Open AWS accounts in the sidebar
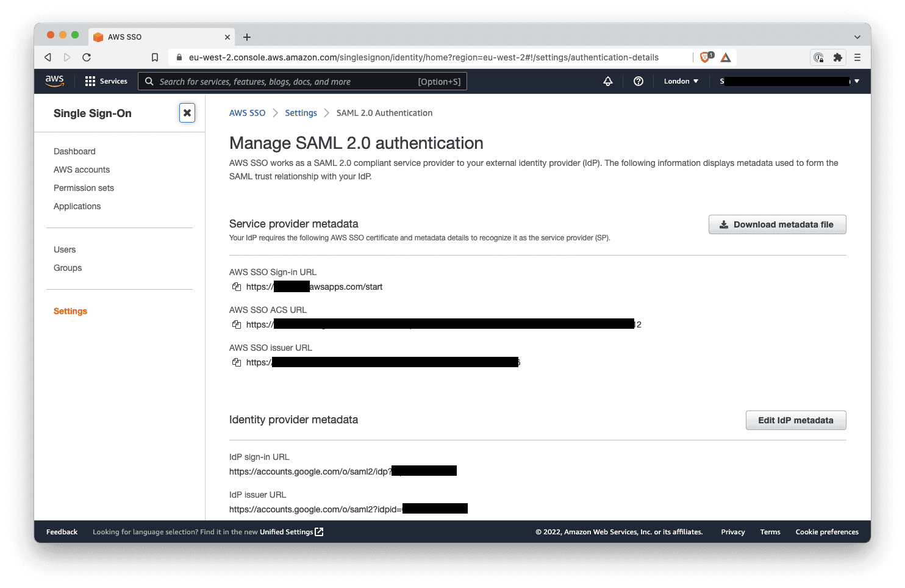 click(x=82, y=170)
